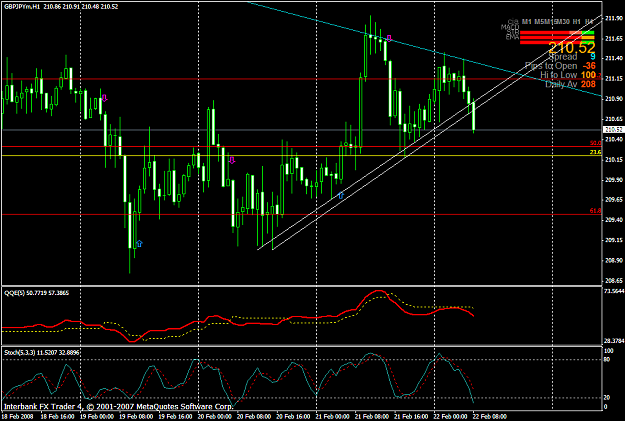Click the 210.90 price axis label

[x=614, y=98]
